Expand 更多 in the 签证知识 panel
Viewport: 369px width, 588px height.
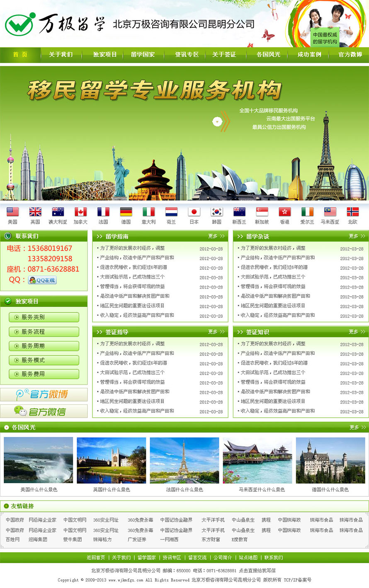tap(357, 332)
